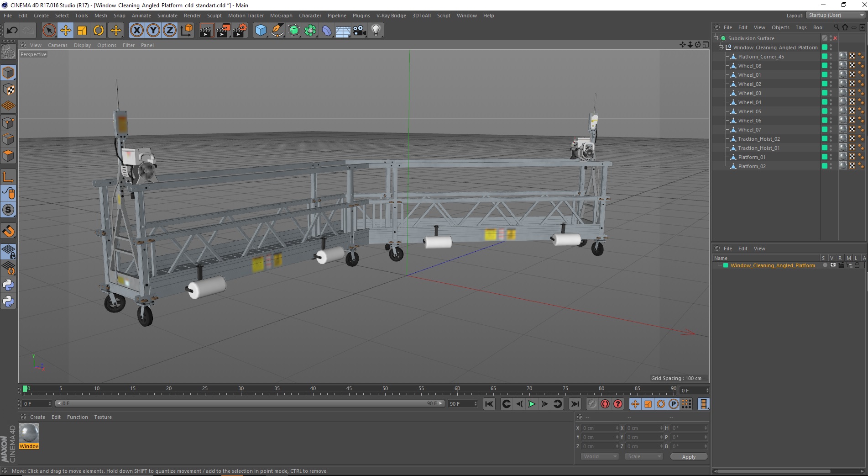Add a subdivision surface generator
Screen dimensions: 868x476
(x=294, y=31)
